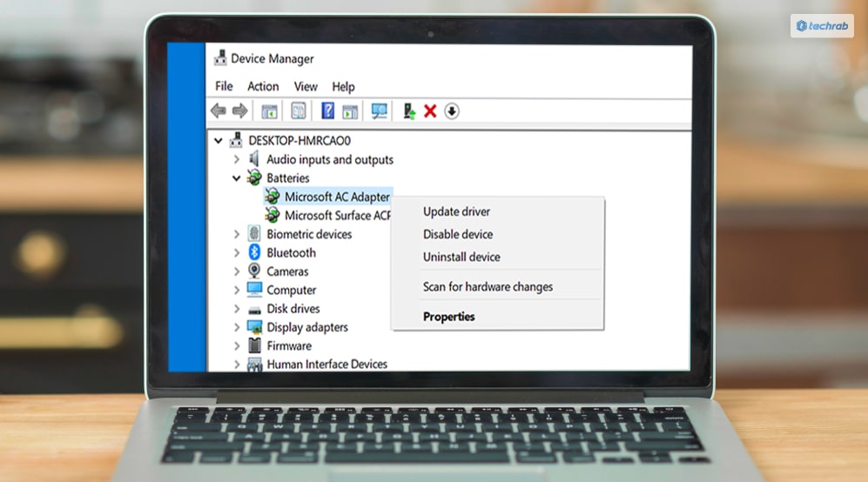This screenshot has height=482, width=868.
Task: Click the Computer monitor icon
Action: point(254,290)
